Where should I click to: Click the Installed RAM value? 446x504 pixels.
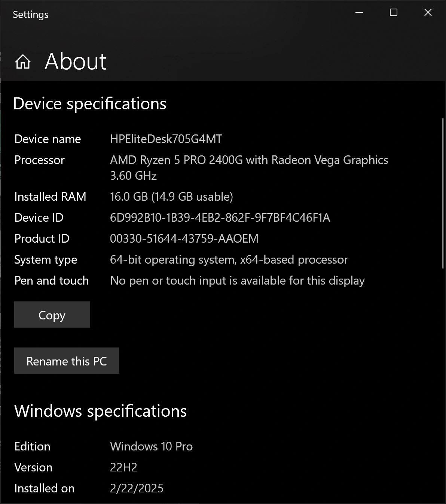171,197
